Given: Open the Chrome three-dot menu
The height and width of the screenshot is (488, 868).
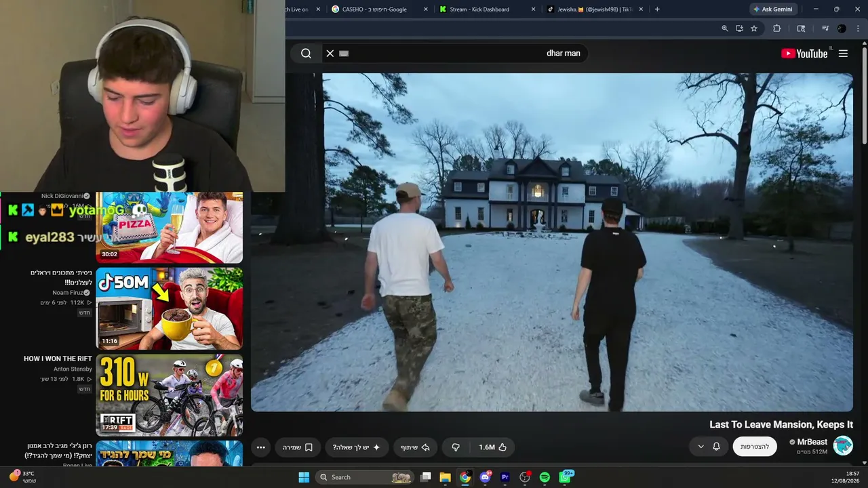Looking at the screenshot, I should coord(859,28).
